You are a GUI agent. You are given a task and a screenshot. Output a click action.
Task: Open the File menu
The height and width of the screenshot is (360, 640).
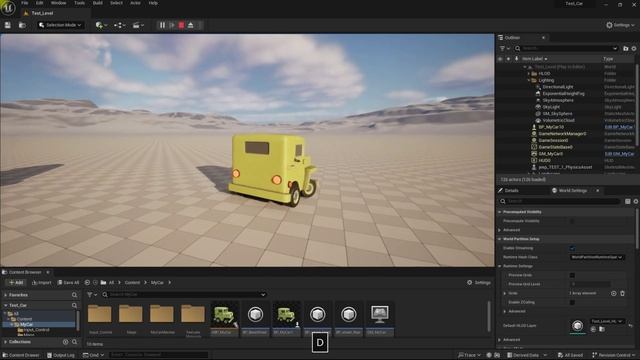click(25, 3)
